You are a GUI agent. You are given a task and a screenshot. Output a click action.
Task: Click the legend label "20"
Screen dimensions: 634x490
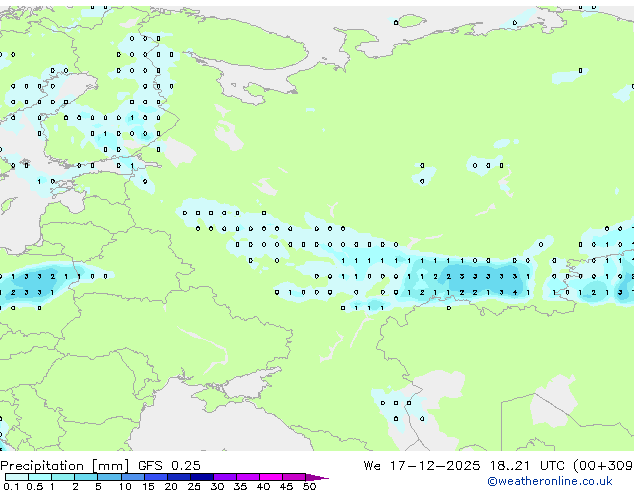171,486
